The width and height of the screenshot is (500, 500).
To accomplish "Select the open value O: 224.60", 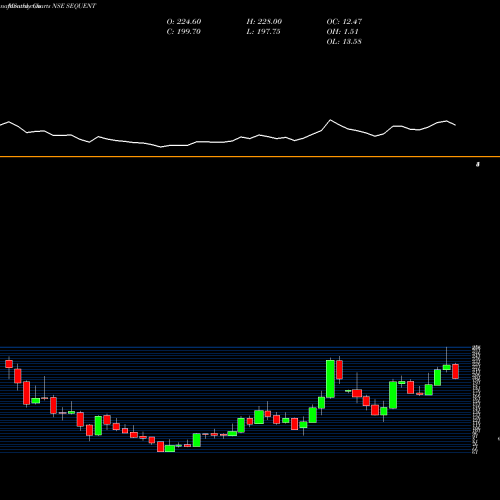I will tap(184, 22).
